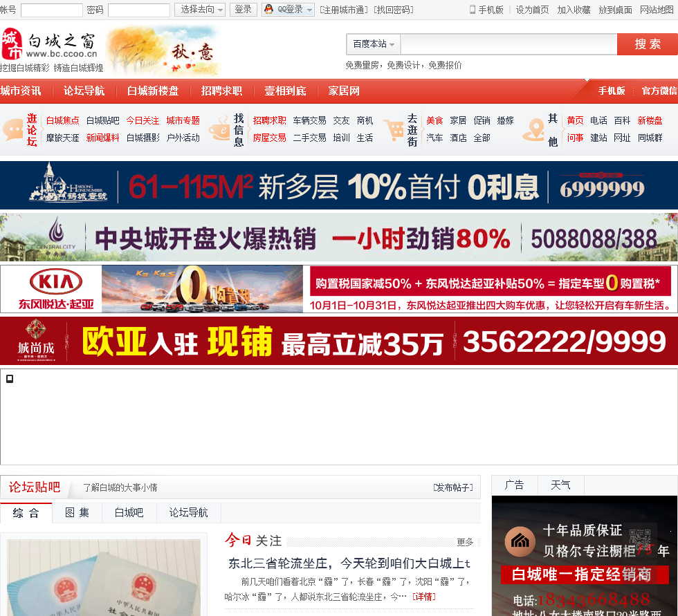The height and width of the screenshot is (616, 678).
Task: Open the 百度本站 search scope dropdown
Action: coord(373,44)
